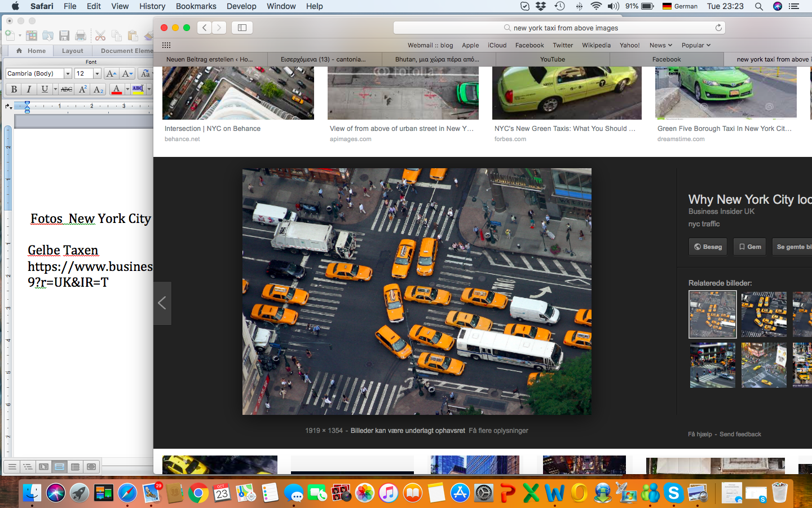Screen dimensions: 812x508
Task: Show the Safari favorites grid icon
Action: (x=166, y=45)
